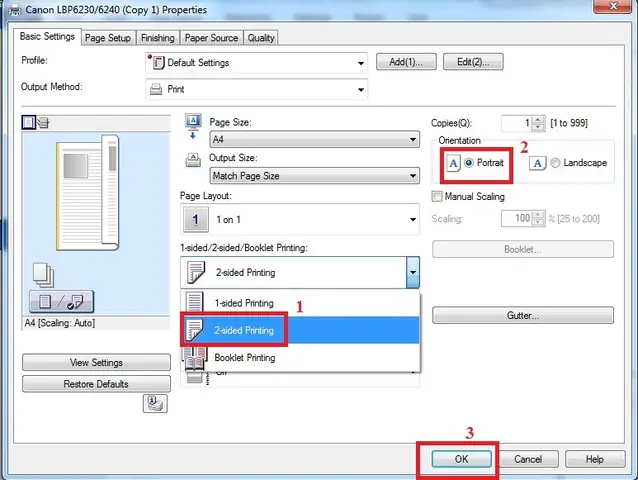638x480 pixels.
Task: Click the Cancel button
Action: (x=528, y=459)
